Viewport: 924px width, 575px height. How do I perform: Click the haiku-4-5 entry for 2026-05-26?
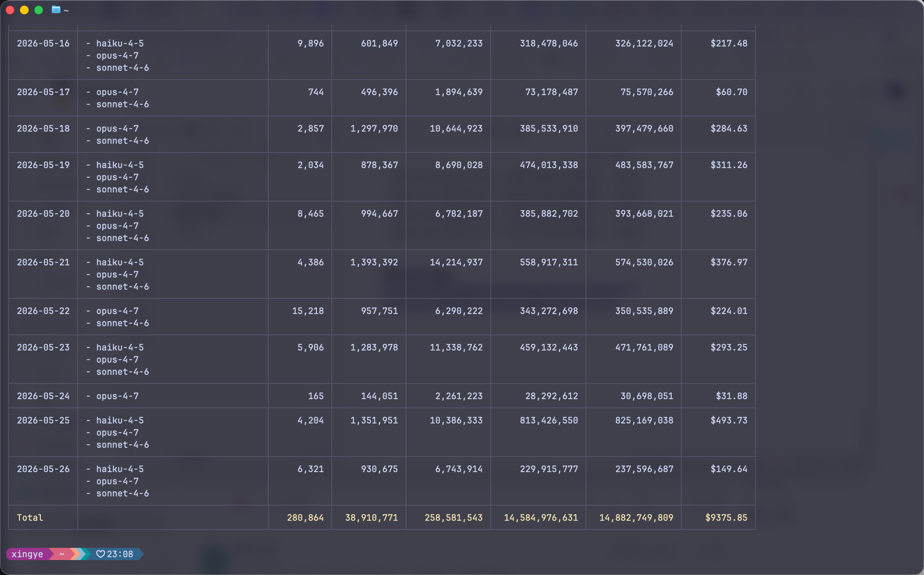(120, 469)
